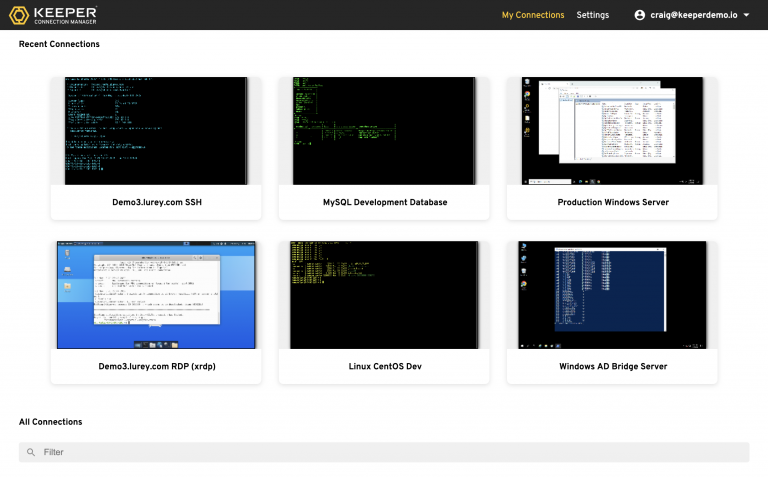Click the Linux CentOS Dev title
The height and width of the screenshot is (478, 768).
pyautogui.click(x=384, y=366)
